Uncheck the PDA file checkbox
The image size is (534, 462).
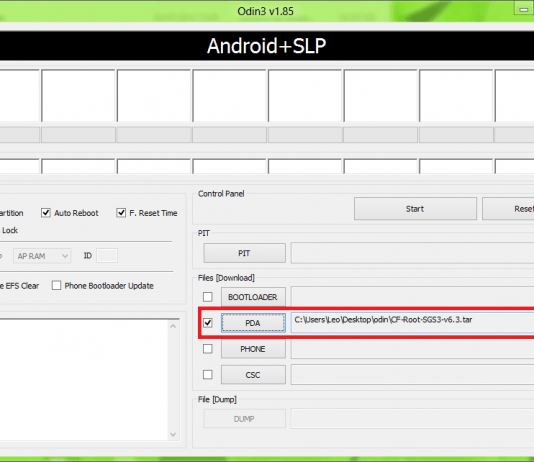point(207,323)
